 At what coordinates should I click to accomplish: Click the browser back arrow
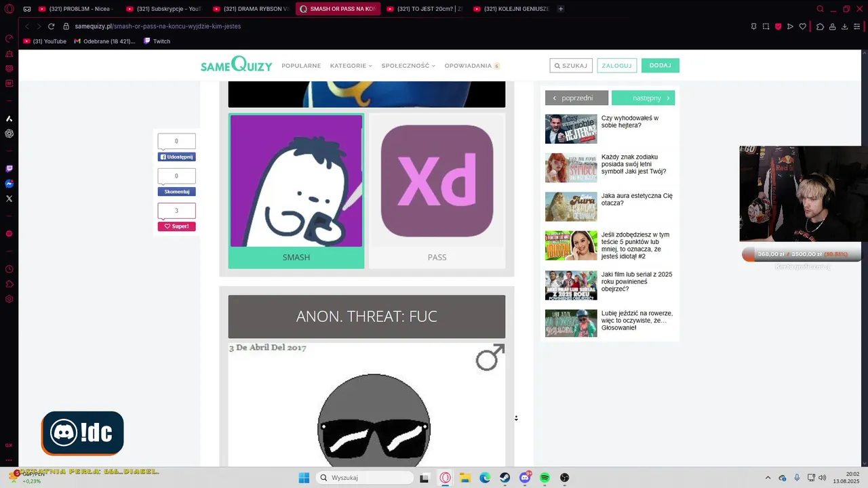pyautogui.click(x=27, y=26)
